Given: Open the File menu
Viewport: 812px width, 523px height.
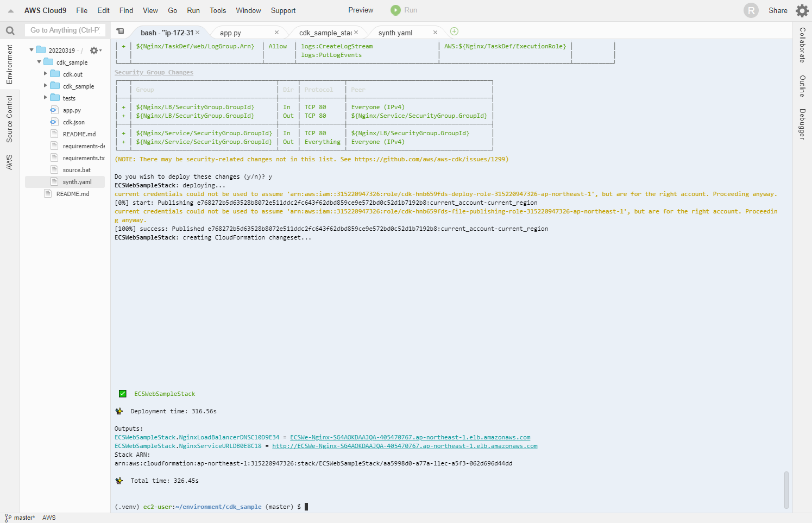Looking at the screenshot, I should pyautogui.click(x=82, y=10).
